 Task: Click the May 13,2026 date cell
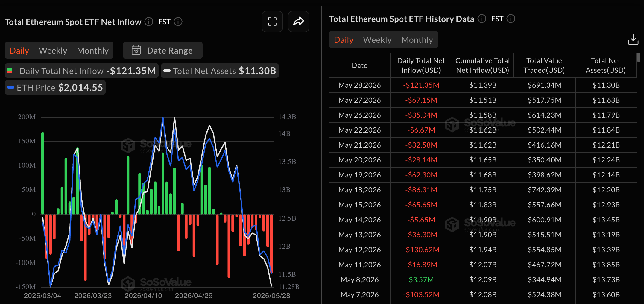360,235
